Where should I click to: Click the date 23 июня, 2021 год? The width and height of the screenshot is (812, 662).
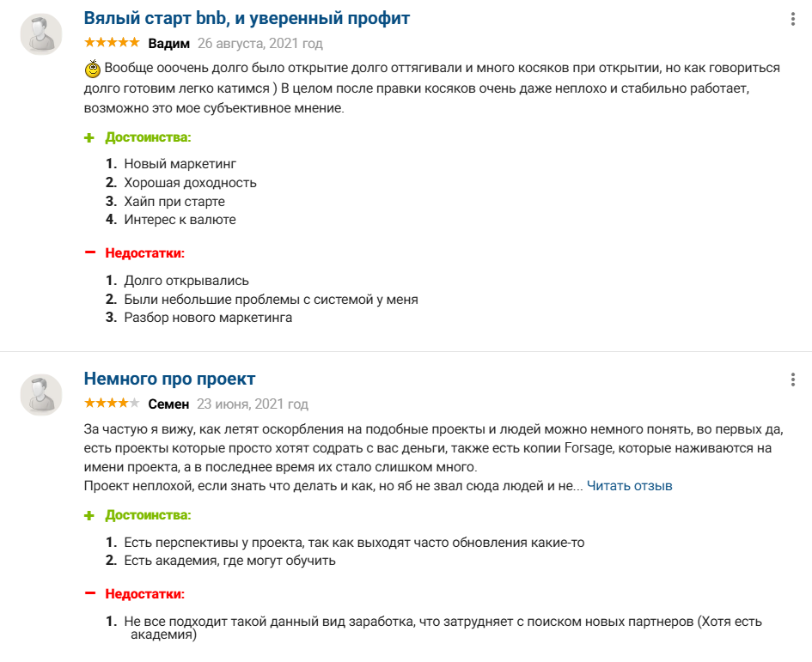[252, 404]
